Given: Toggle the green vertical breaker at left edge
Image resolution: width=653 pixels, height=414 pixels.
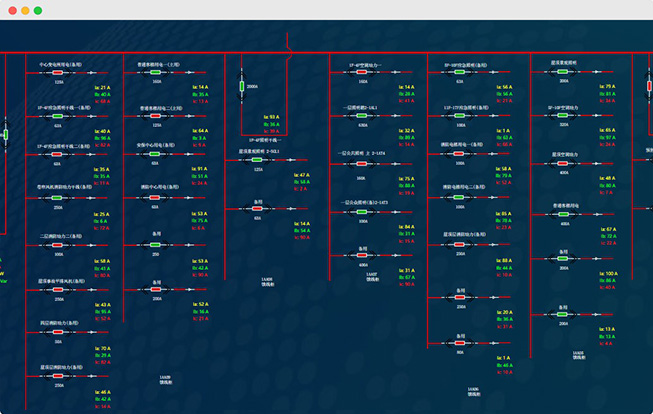Looking at the screenshot, I should pos(5,133).
